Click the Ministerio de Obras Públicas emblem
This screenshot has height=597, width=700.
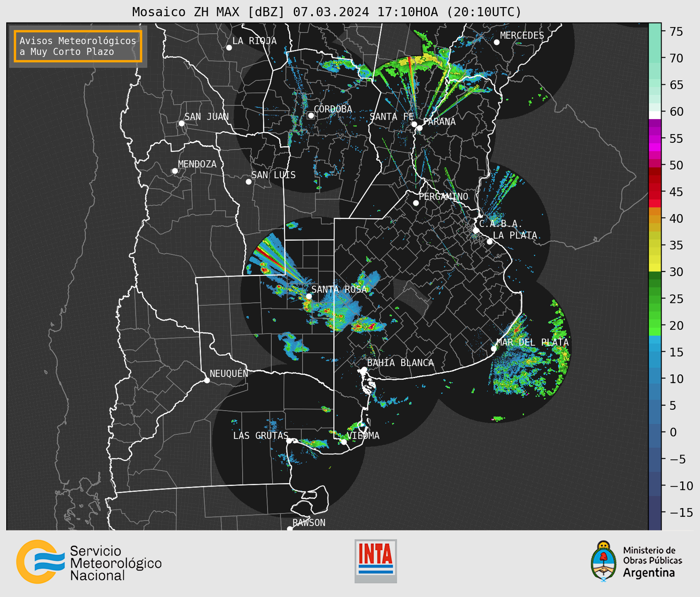coord(604,561)
